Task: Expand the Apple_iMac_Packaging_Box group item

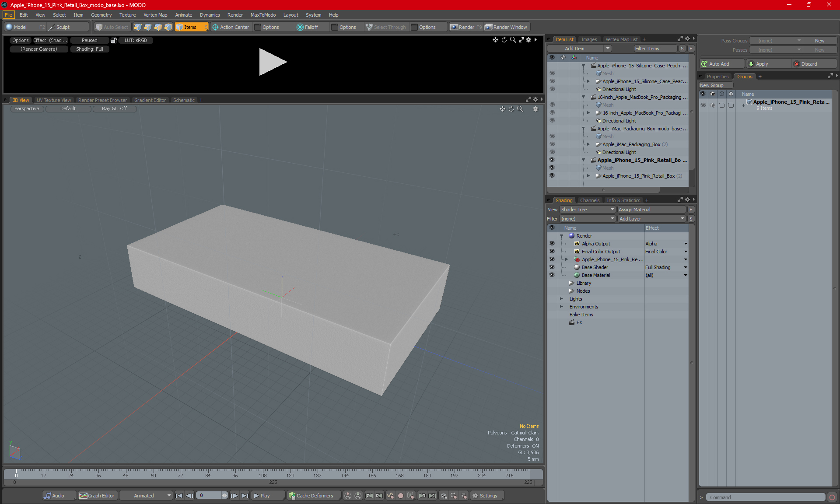Action: pyautogui.click(x=588, y=144)
